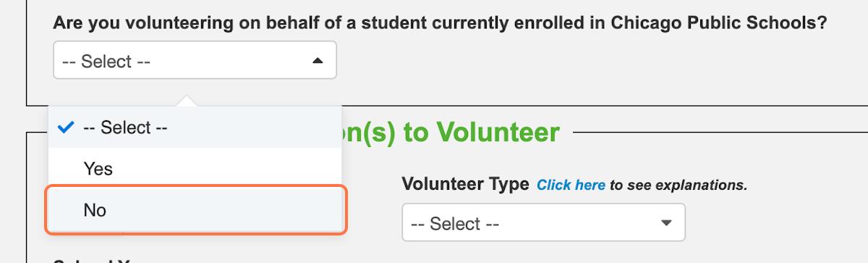Click the small pointer notch above the option list
This screenshot has width=868, height=263.
[x=186, y=101]
